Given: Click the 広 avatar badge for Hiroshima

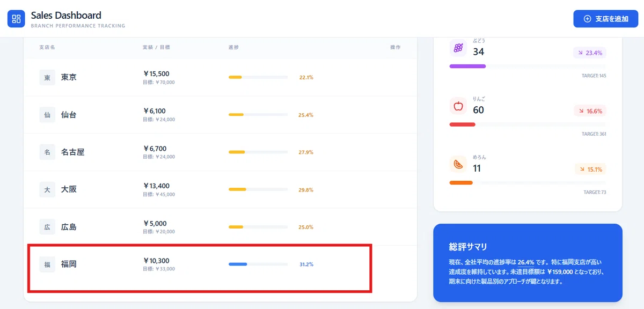Looking at the screenshot, I should click(47, 227).
